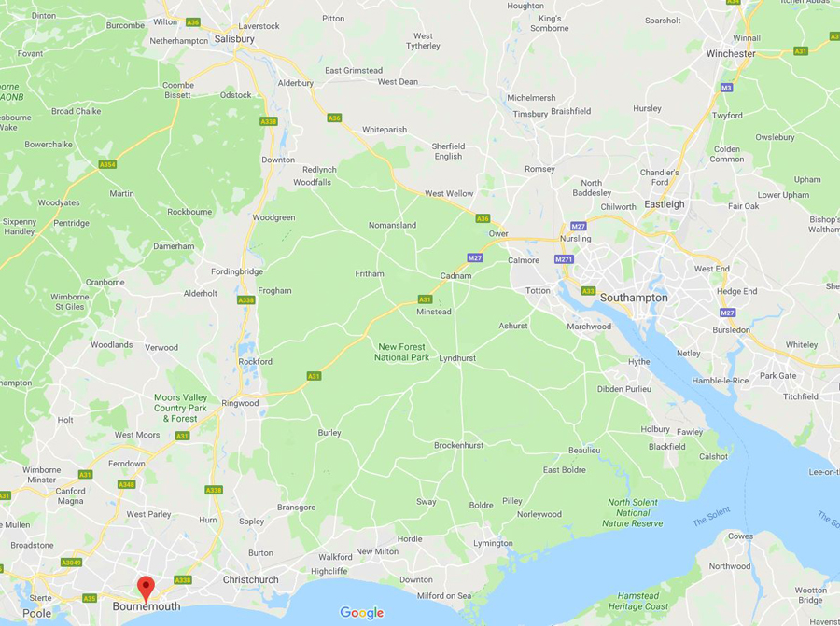Click the Salisbury city label
This screenshot has width=840, height=626.
234,38
